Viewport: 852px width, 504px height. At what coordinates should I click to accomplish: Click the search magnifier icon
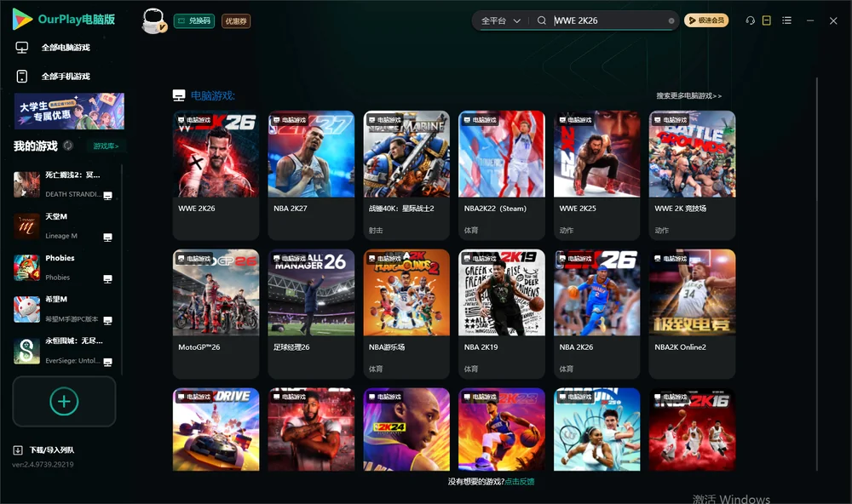(541, 20)
